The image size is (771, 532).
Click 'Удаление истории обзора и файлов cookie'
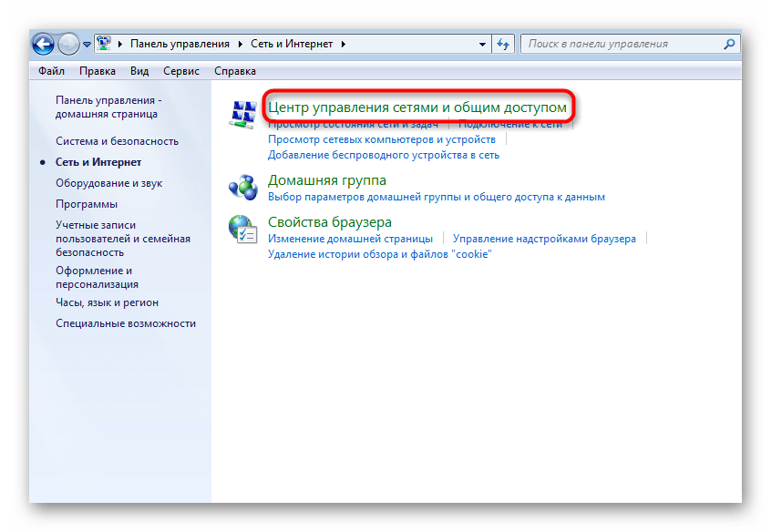(x=379, y=254)
